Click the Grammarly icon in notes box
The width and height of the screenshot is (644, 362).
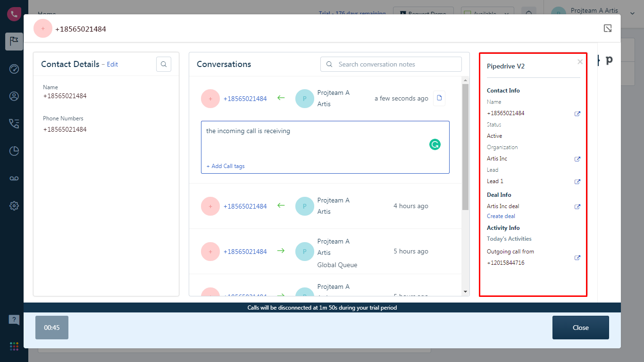(x=435, y=144)
